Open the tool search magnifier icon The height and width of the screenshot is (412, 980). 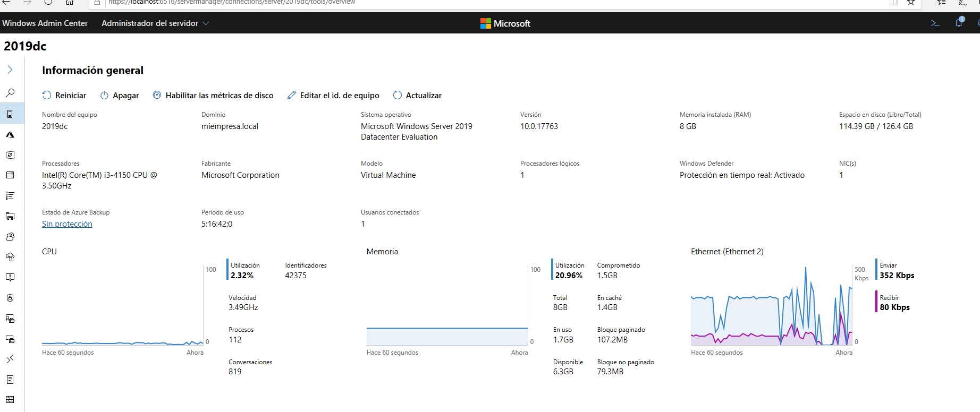tap(10, 92)
